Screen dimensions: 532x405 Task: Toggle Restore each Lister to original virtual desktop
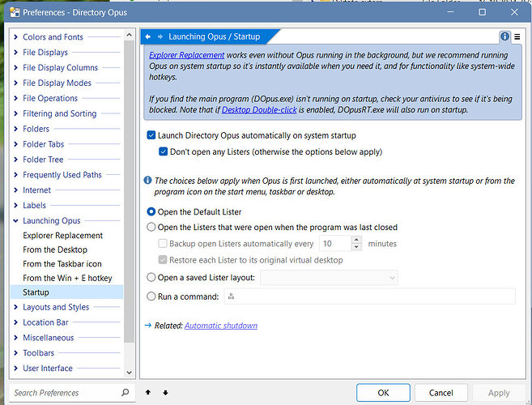pyautogui.click(x=163, y=260)
